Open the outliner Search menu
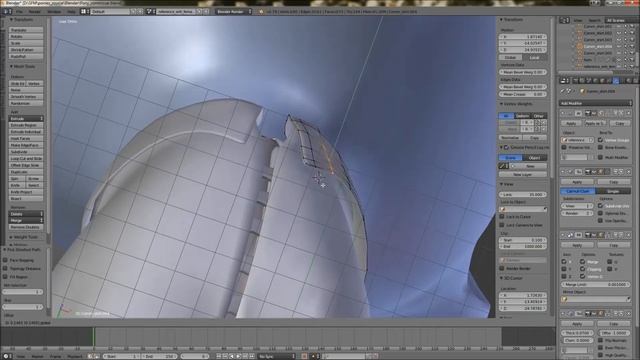The height and width of the screenshot is (360, 640). [594, 20]
